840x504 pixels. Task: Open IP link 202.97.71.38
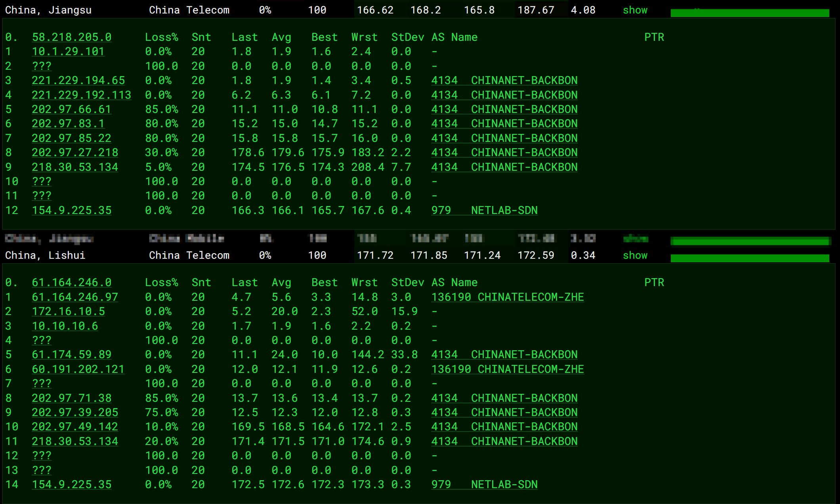[x=72, y=398]
